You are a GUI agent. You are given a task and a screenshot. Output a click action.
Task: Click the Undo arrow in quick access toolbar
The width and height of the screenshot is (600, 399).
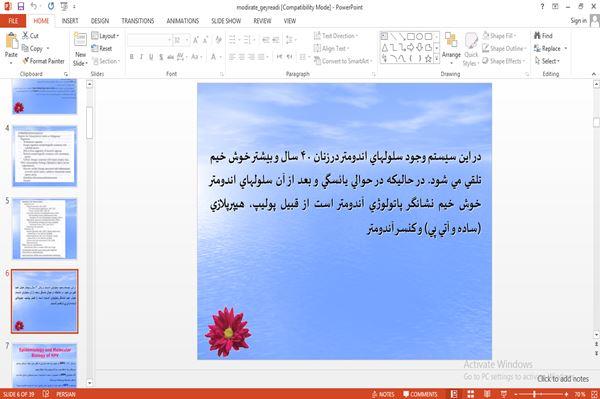coord(34,6)
